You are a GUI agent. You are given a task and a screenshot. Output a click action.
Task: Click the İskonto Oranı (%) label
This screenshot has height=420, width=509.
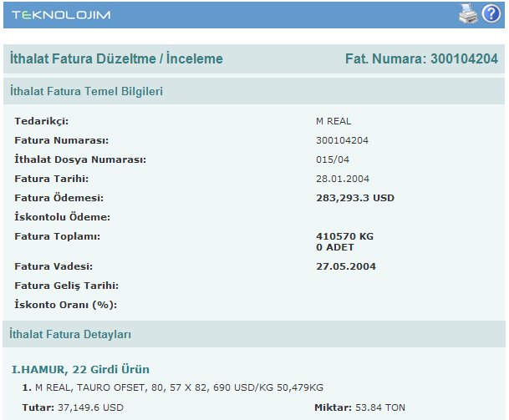(x=65, y=305)
